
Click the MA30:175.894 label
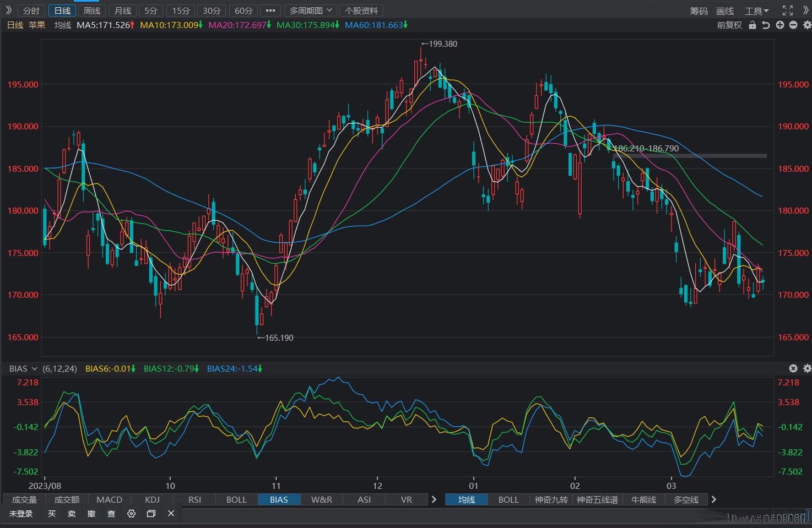[308, 25]
